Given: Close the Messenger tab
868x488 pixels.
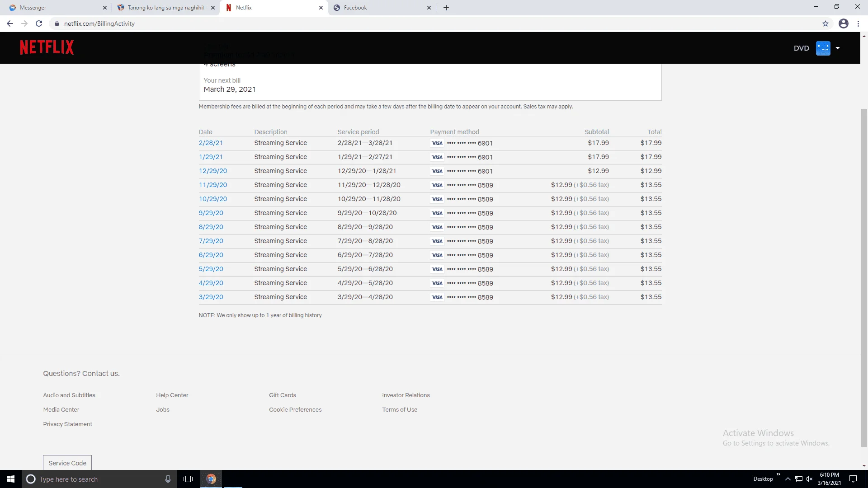Looking at the screenshot, I should (105, 8).
